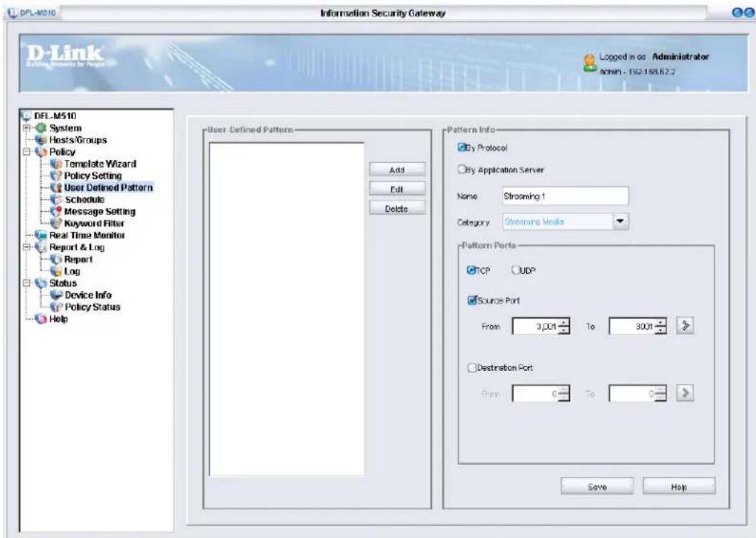Collapse the Status tree node
The image size is (756, 538).
[27, 283]
